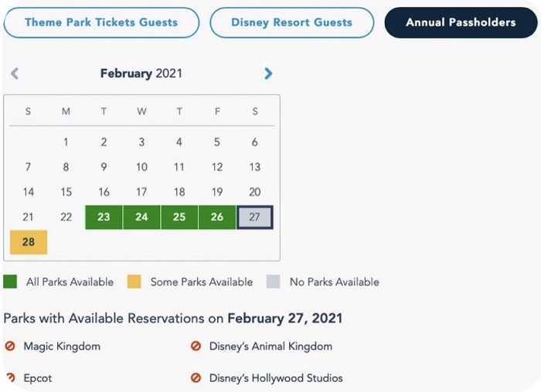541x392 pixels.
Task: Click unavailable icon beside Disney's Animal Kingdom
Action: [196, 346]
